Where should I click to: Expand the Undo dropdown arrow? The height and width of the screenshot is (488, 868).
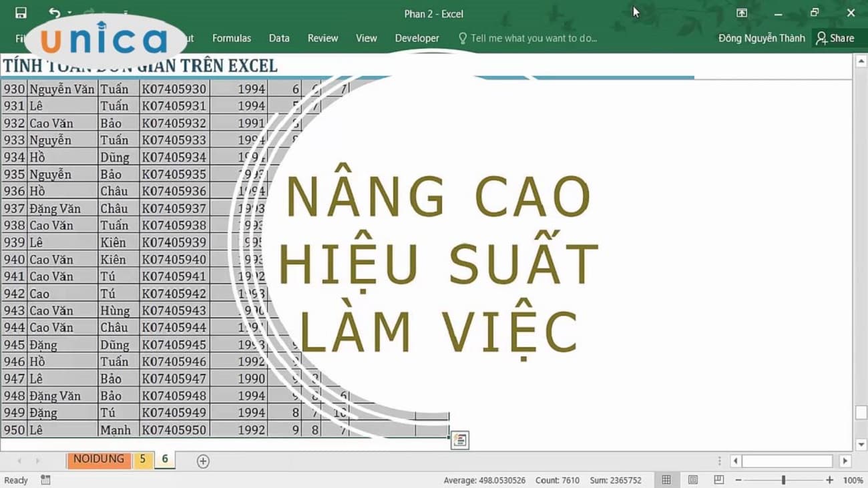coord(69,12)
